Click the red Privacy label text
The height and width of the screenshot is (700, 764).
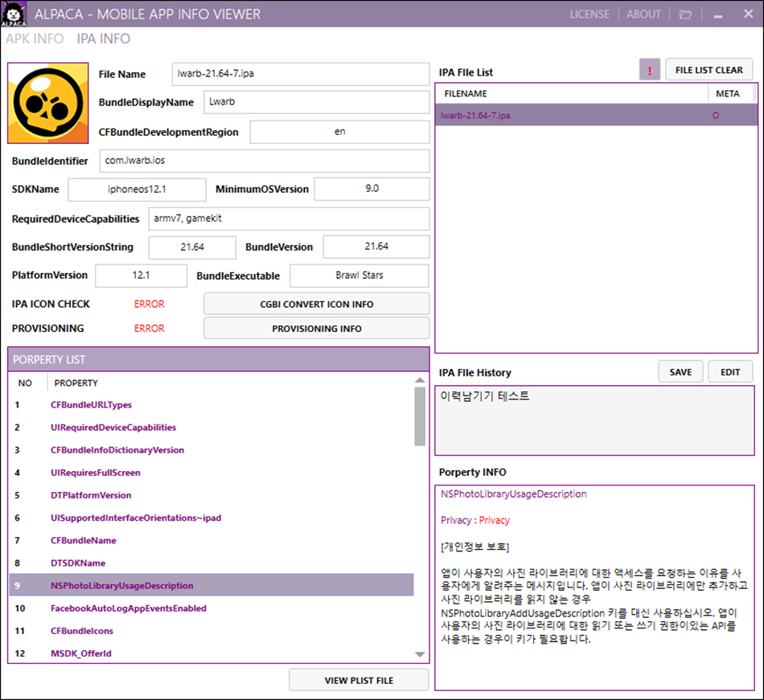pos(494,520)
